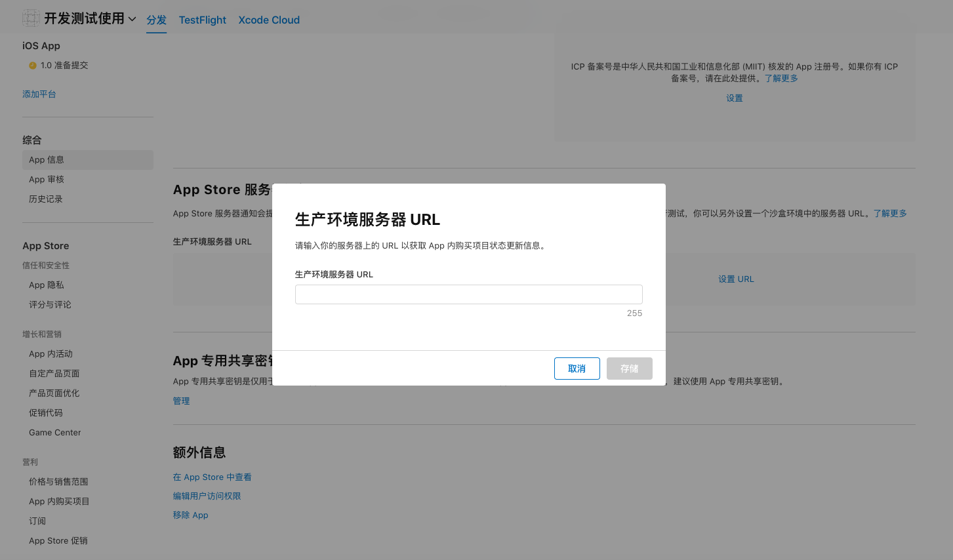Click the 存储 button in dialog
The height and width of the screenshot is (560, 953).
point(630,369)
